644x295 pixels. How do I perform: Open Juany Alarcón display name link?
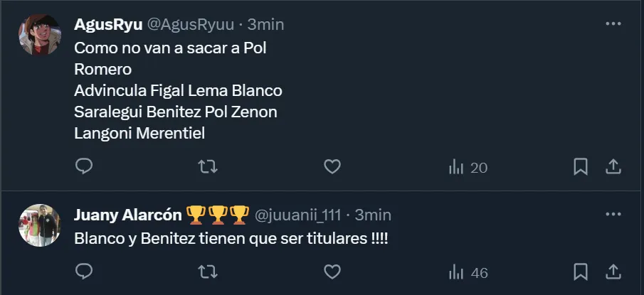(128, 214)
